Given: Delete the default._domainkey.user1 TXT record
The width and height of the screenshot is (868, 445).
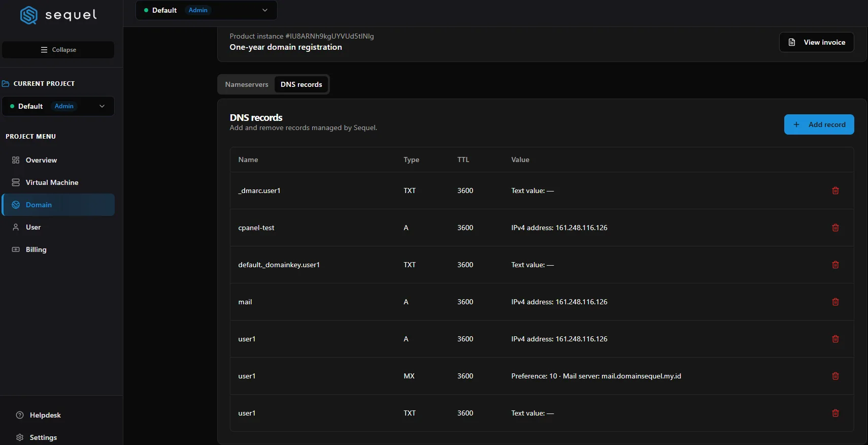Looking at the screenshot, I should [836, 265].
